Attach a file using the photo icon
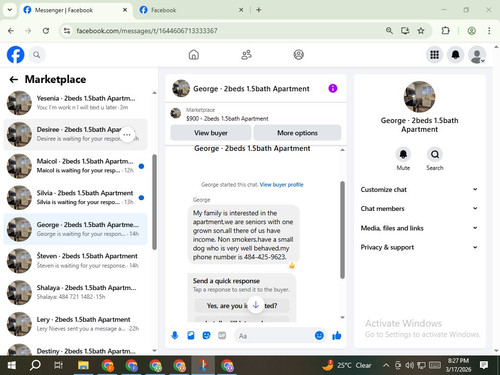The height and width of the screenshot is (375, 500). pos(191,335)
